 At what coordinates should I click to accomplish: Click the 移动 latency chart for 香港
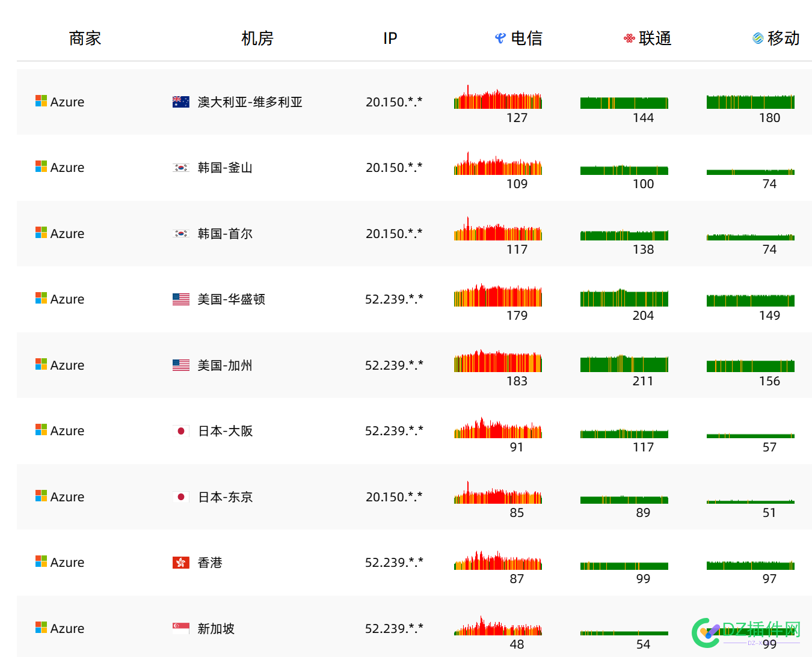751,565
